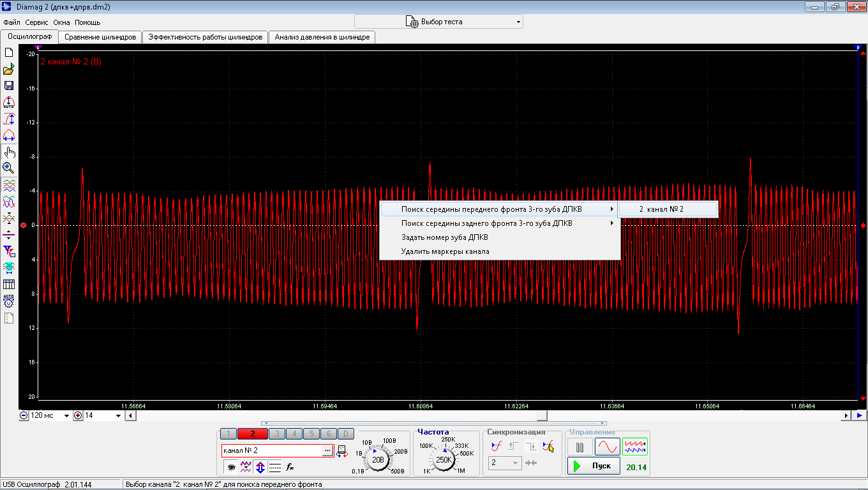This screenshot has width=868, height=490.
Task: Open a saved oscillogram file icon
Action: (9, 70)
